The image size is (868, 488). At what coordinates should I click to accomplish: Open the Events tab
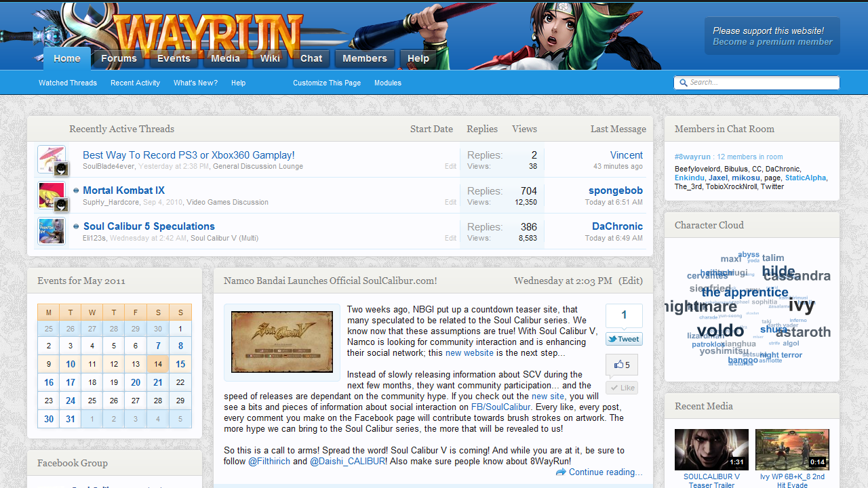point(174,58)
